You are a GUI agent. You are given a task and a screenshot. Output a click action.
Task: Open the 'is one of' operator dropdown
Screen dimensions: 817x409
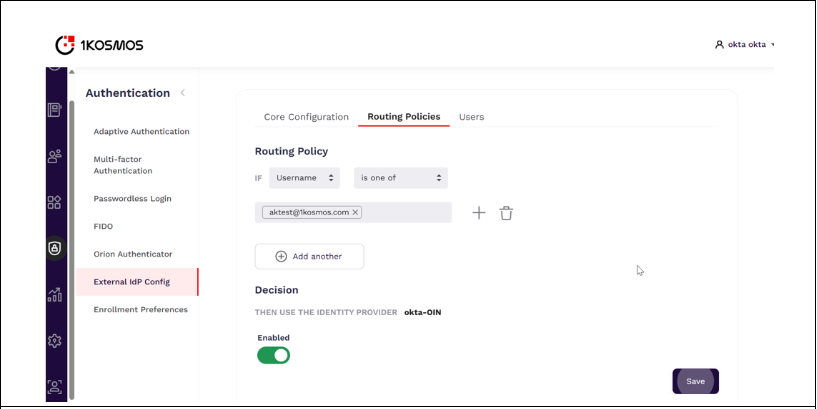pyautogui.click(x=400, y=178)
